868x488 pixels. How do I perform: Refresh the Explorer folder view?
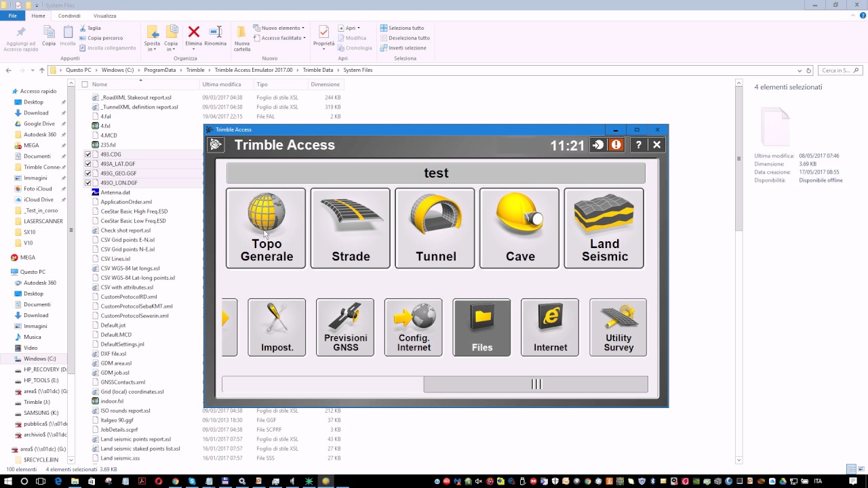point(808,70)
